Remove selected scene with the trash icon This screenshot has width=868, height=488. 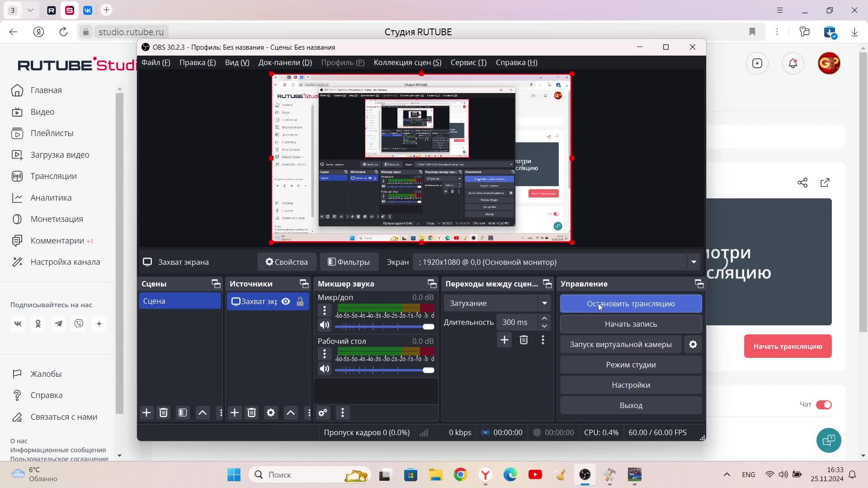coord(164,413)
